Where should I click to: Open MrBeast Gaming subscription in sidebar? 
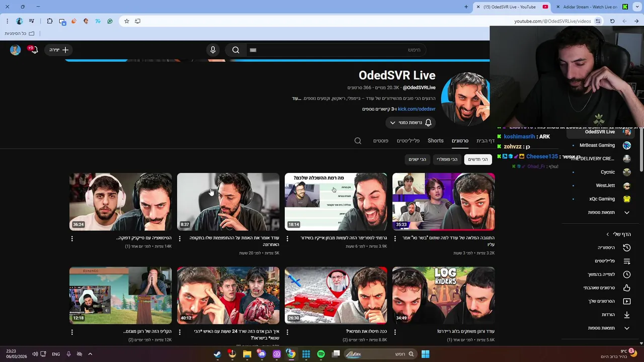(601, 145)
